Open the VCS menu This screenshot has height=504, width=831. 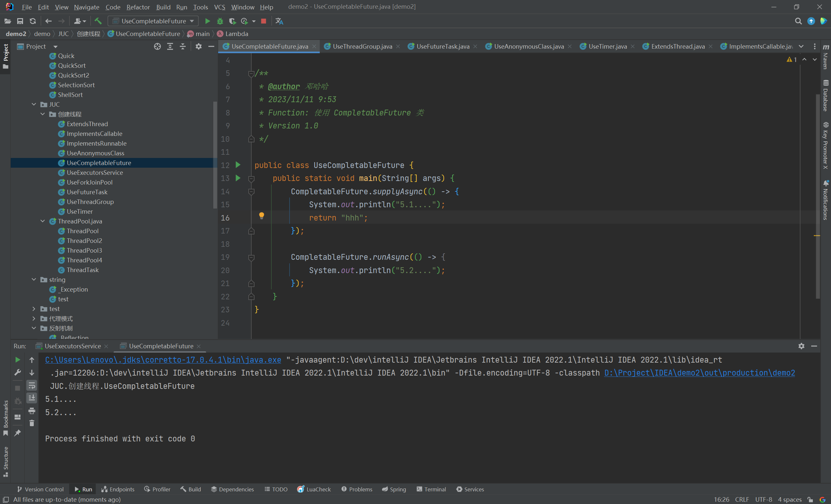219,7
